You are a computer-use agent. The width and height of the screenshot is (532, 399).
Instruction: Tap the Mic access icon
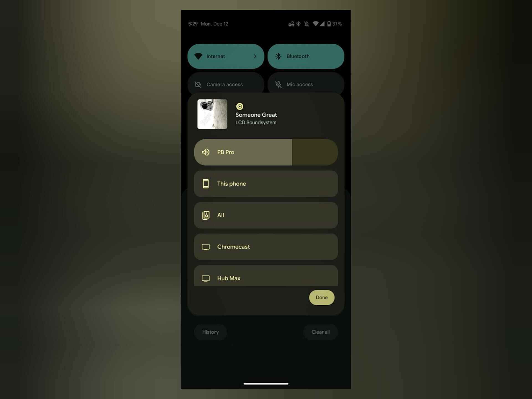coord(278,84)
